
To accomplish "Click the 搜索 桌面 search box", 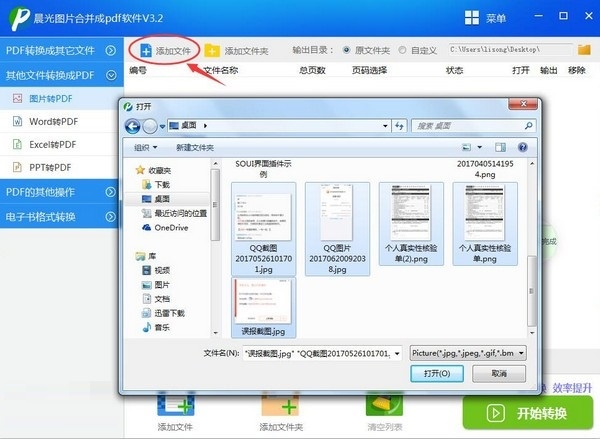I will [x=474, y=126].
